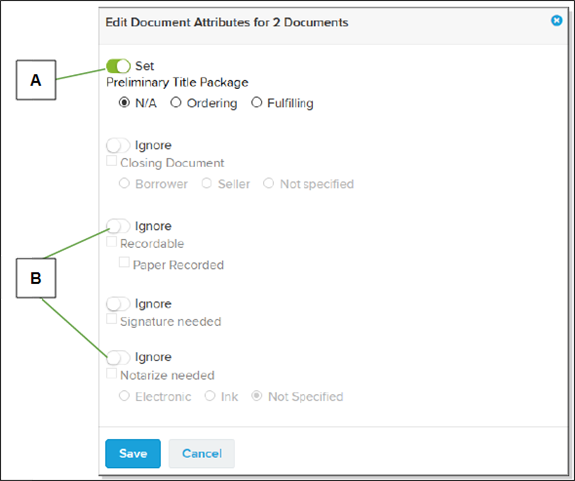Select the Ink notarize option
575x481 pixels.
coord(210,396)
